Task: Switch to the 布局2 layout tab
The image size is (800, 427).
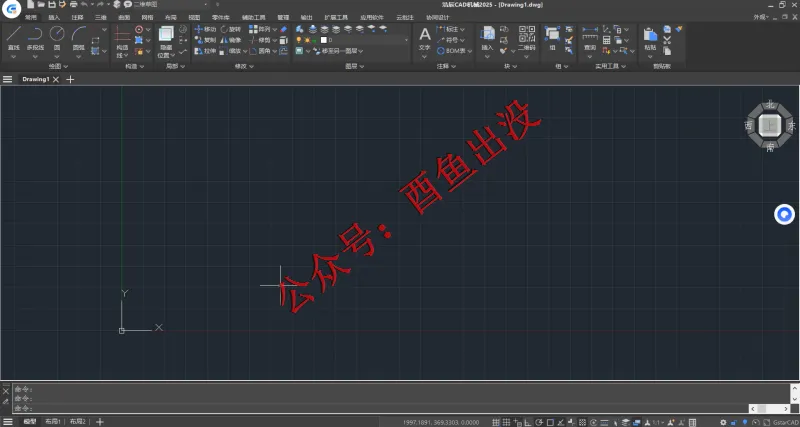Action: (78, 422)
